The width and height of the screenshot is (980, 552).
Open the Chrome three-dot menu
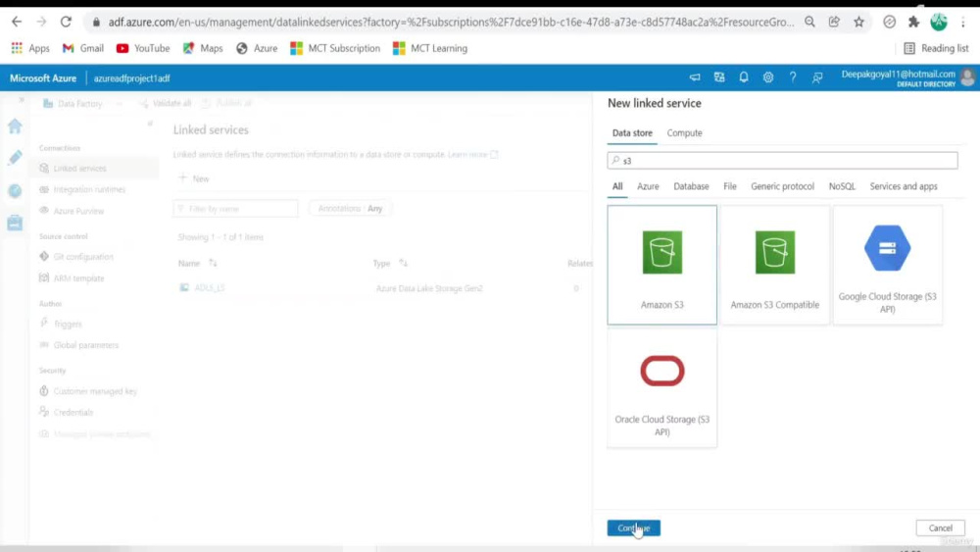coord(963,22)
